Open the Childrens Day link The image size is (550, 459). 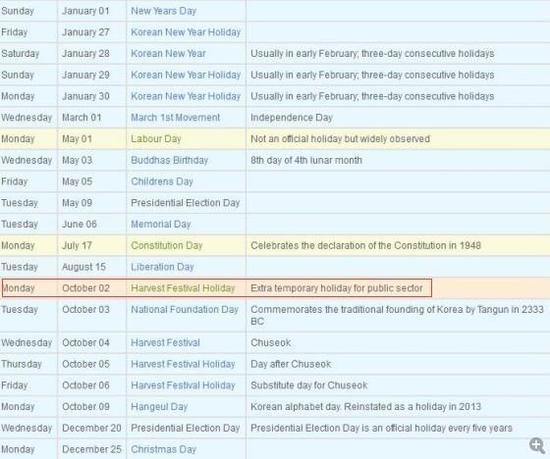pyautogui.click(x=162, y=182)
